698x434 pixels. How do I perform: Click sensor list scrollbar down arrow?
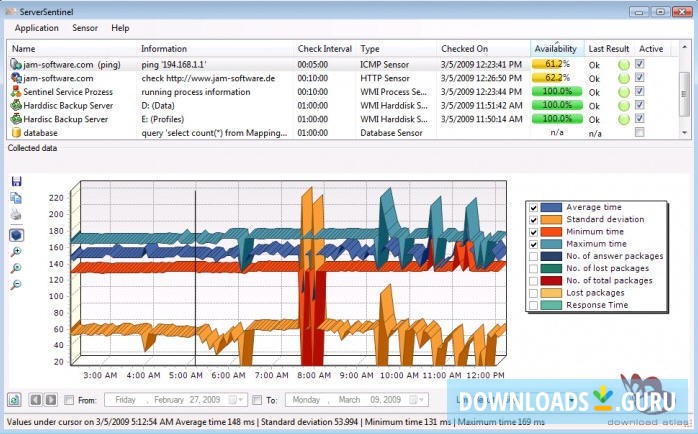click(x=685, y=133)
